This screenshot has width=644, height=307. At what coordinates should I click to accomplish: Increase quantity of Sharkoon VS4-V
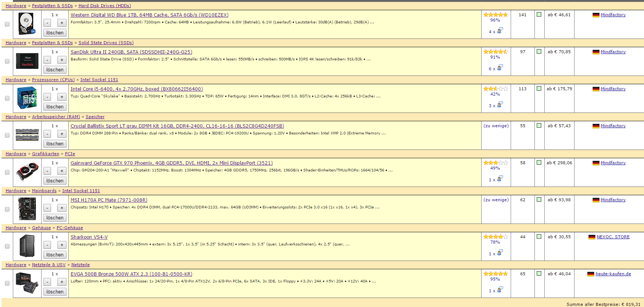point(62,245)
